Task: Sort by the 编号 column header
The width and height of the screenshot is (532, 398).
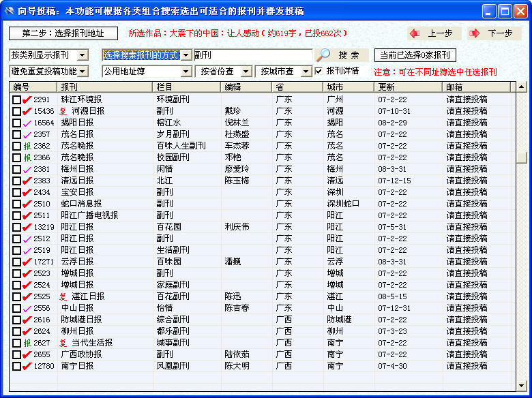Action: tap(33, 87)
